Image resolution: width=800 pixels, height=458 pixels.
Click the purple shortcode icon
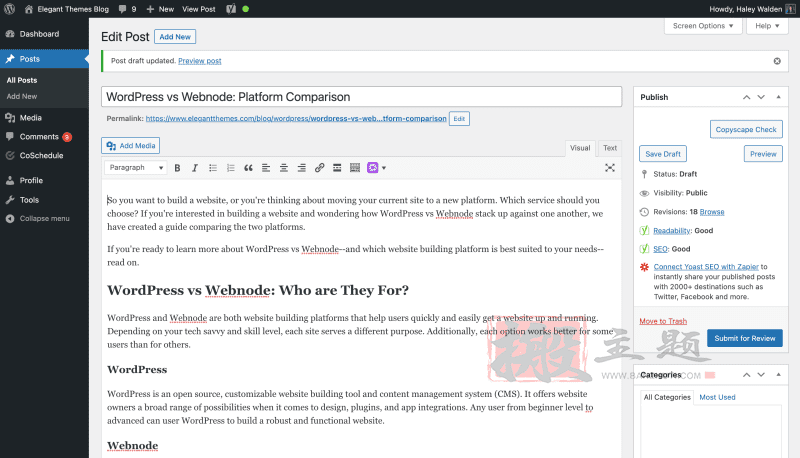pos(372,168)
